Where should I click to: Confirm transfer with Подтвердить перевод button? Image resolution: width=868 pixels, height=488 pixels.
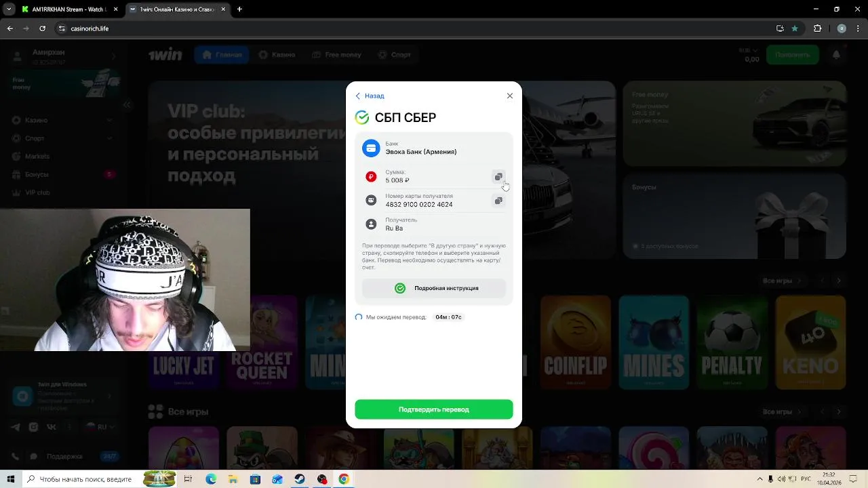tap(434, 409)
